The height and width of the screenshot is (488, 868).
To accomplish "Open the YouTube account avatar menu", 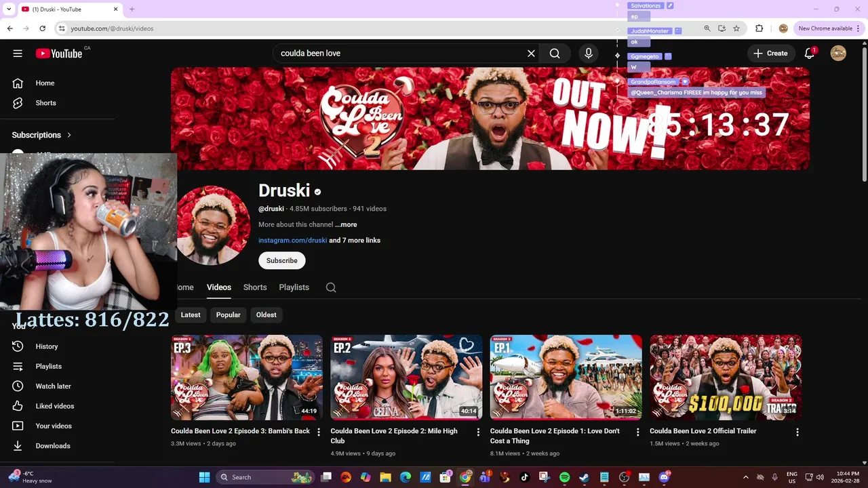I will (x=838, y=54).
